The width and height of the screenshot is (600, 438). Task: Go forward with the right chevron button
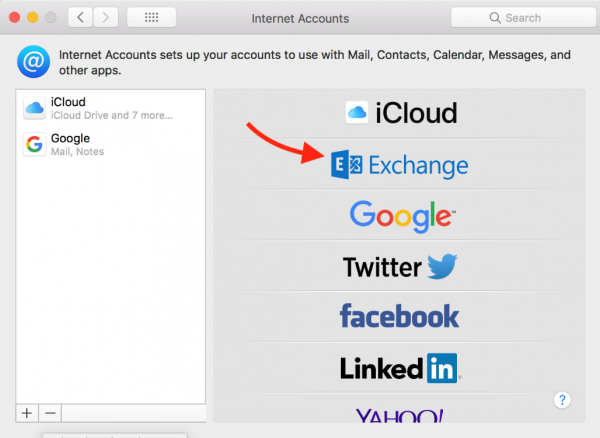[106, 17]
